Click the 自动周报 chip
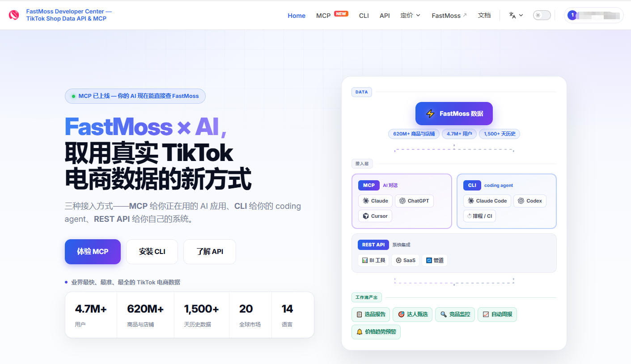Viewport: 631px width, 364px height. (x=497, y=314)
